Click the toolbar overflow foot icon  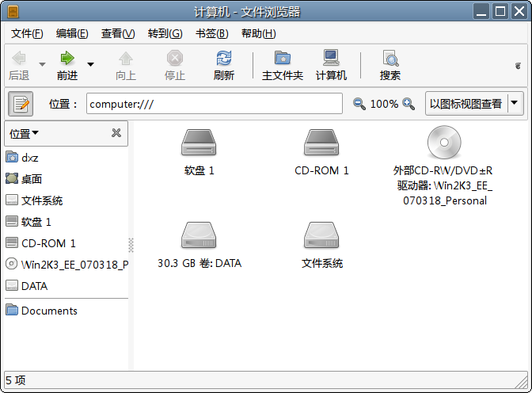(x=518, y=66)
